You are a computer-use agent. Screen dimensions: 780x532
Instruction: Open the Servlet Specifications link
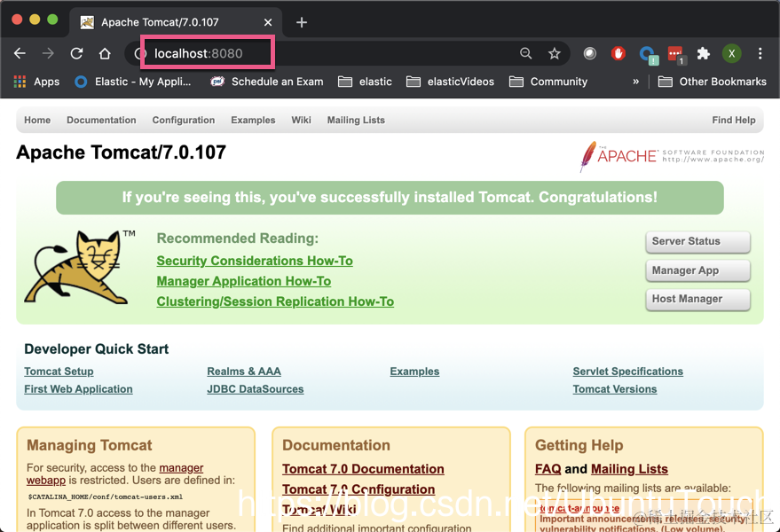tap(627, 372)
